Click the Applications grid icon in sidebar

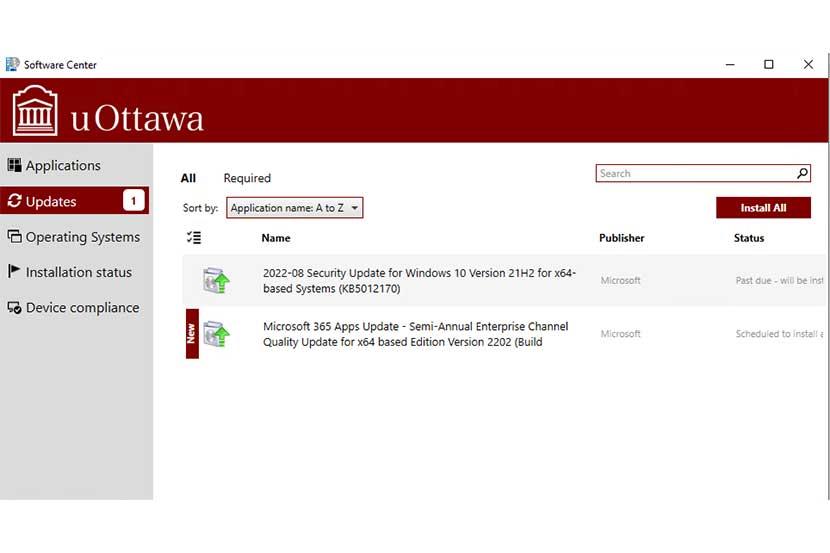(x=14, y=166)
